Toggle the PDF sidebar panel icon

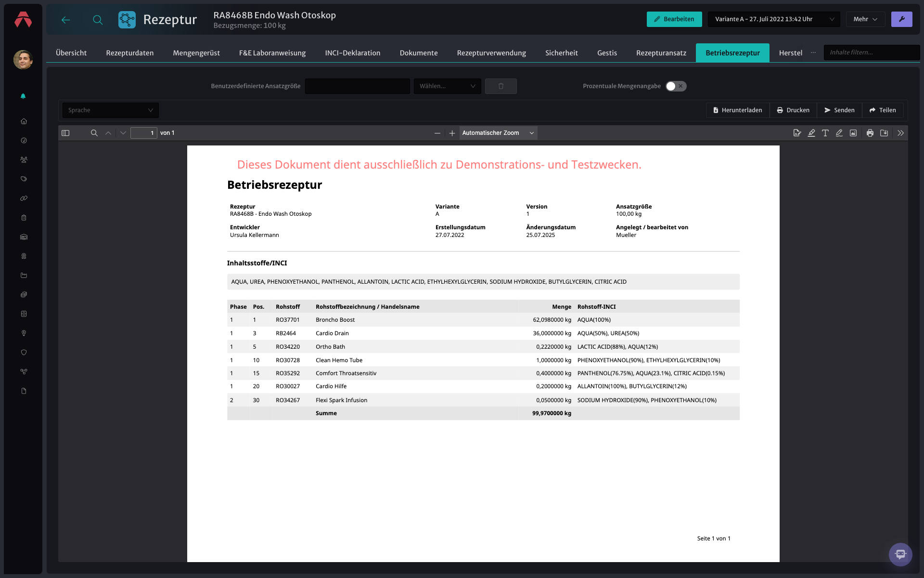tap(65, 133)
